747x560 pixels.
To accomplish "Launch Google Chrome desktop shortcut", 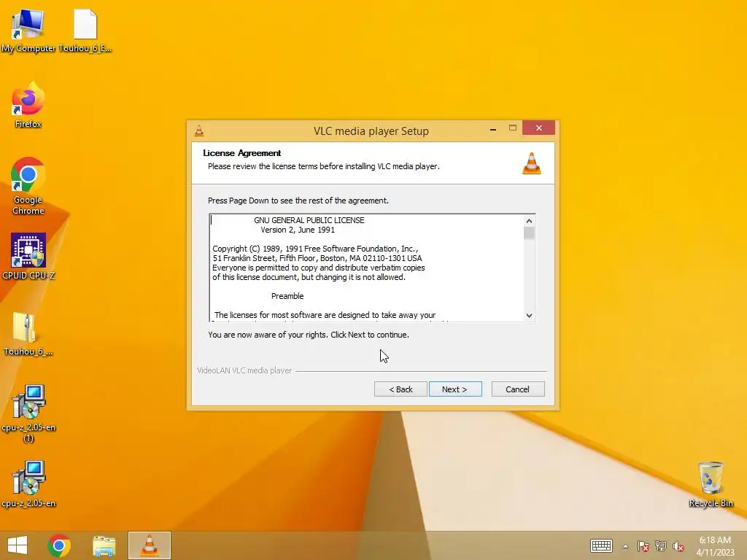I will [x=28, y=186].
